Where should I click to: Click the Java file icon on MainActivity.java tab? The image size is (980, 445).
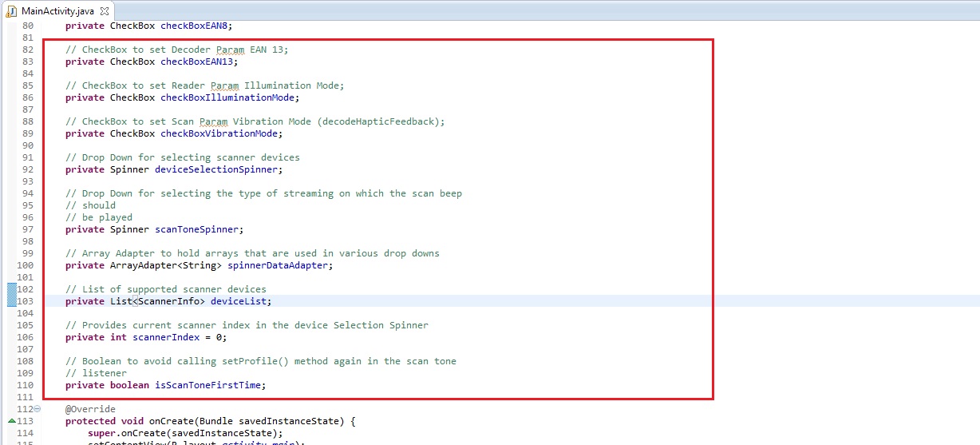(12, 11)
